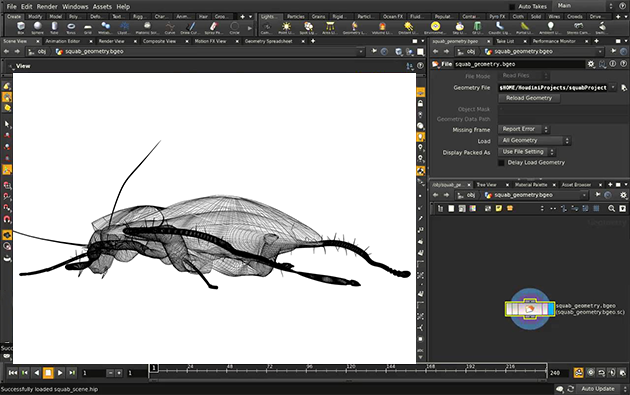Select the Box shelf tool
Image resolution: width=630 pixels, height=395 pixels.
pyautogui.click(x=20, y=28)
